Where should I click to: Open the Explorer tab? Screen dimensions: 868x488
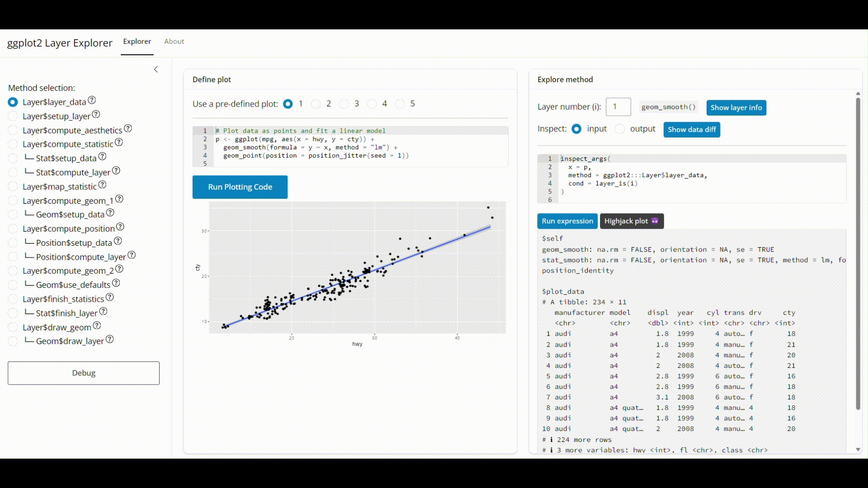(x=137, y=42)
